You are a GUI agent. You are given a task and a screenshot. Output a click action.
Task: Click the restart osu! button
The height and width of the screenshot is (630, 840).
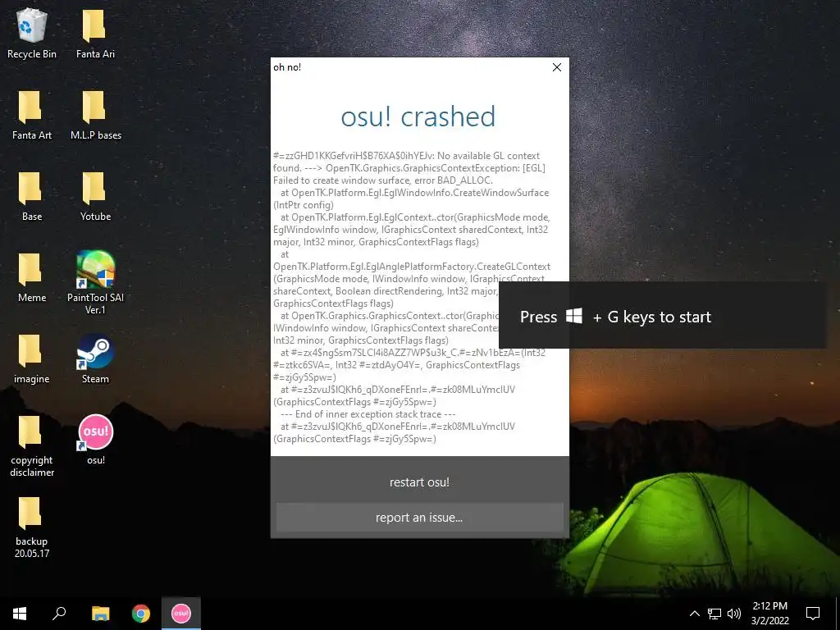pyautogui.click(x=419, y=482)
